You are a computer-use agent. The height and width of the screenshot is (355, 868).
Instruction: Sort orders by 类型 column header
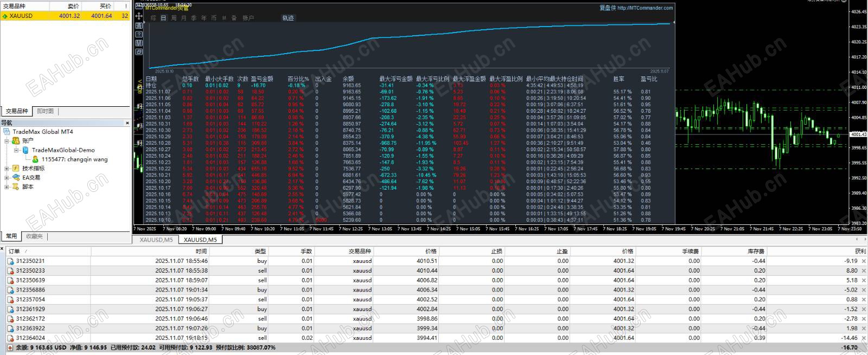(239, 251)
